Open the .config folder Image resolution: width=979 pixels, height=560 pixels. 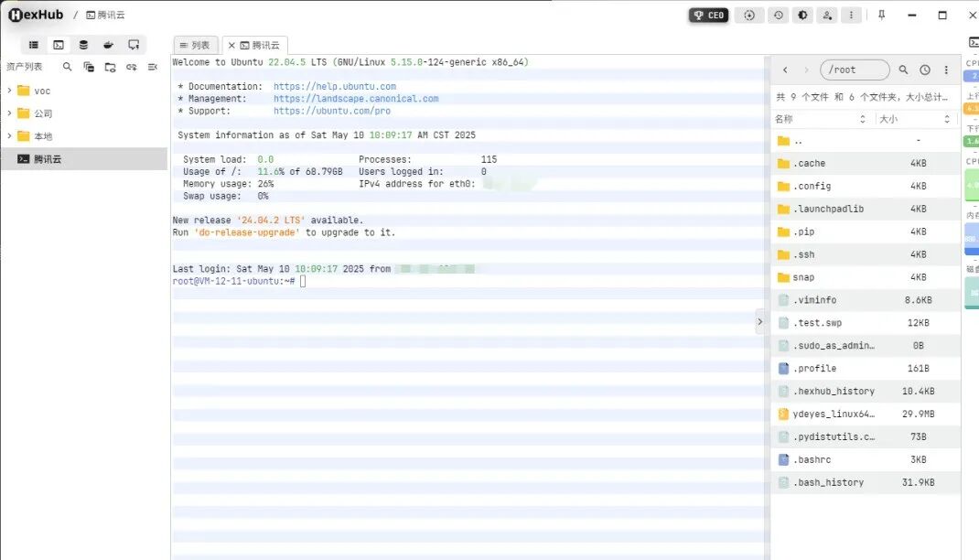click(x=866, y=186)
